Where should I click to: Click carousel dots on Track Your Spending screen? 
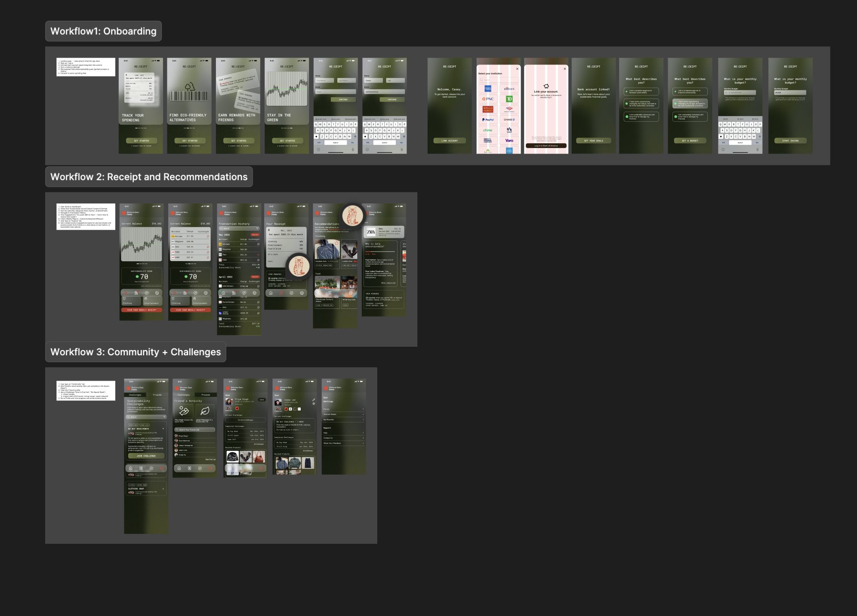(141, 128)
